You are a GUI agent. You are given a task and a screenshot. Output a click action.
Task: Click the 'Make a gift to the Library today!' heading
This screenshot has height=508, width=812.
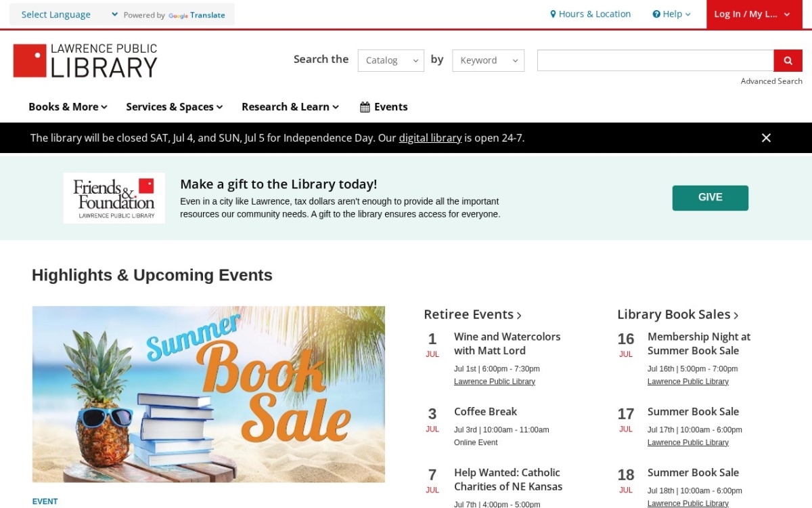(x=279, y=184)
